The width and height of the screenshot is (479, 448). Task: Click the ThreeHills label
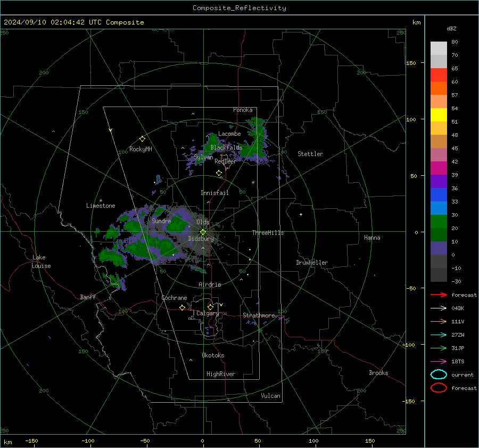(268, 233)
